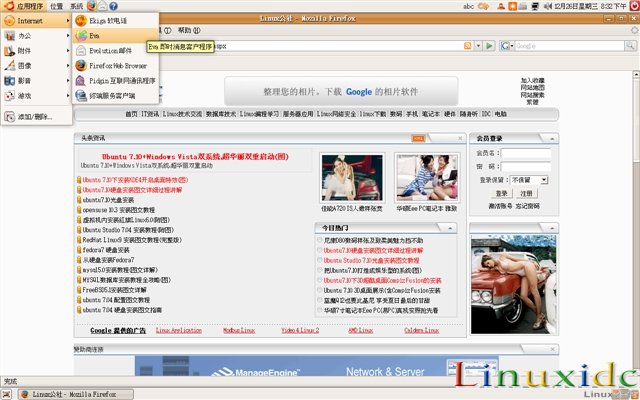Screen dimensions: 640x400
Task: Open Firefox 帮助 menu
Action: click(x=189, y=30)
